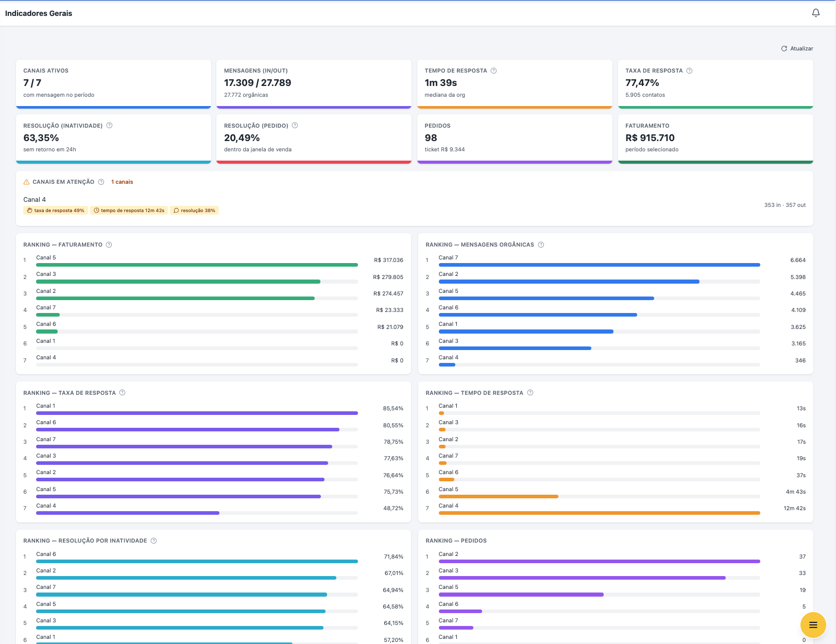Click the '4m 43s' response time value

(x=796, y=492)
